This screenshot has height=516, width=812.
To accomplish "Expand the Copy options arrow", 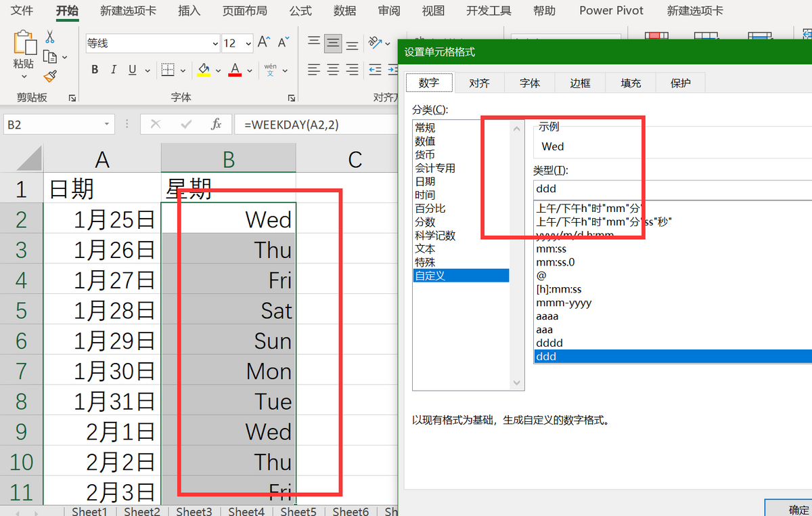I will tap(65, 58).
